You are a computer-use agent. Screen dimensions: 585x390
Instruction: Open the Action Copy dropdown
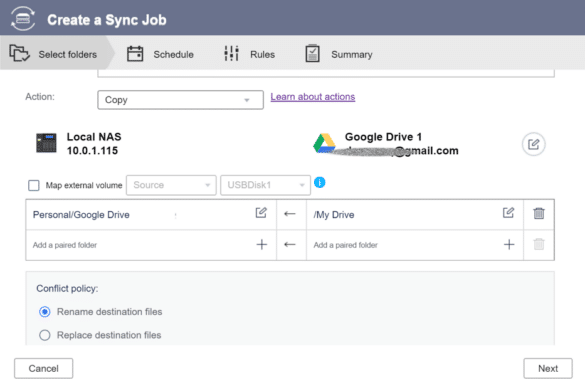tap(181, 100)
